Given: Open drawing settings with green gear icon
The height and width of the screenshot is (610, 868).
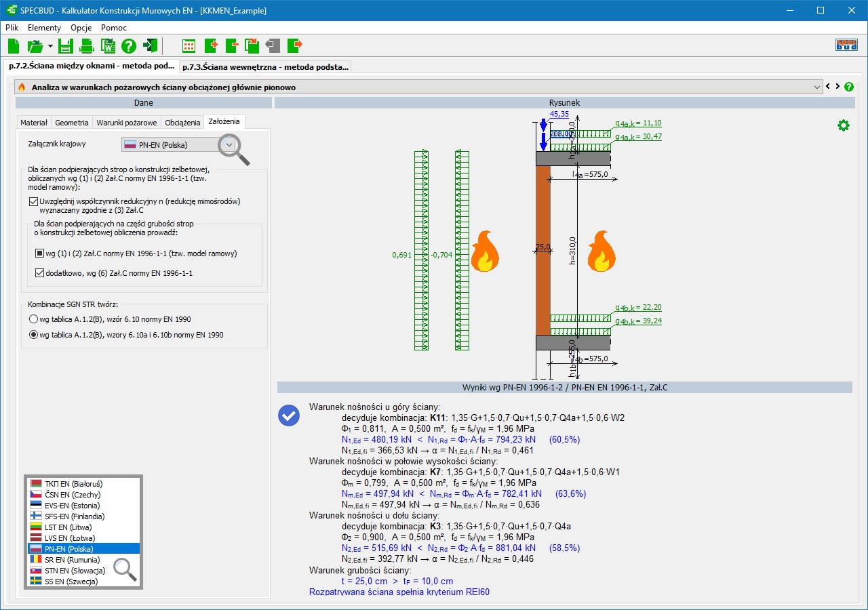Looking at the screenshot, I should coord(843,125).
